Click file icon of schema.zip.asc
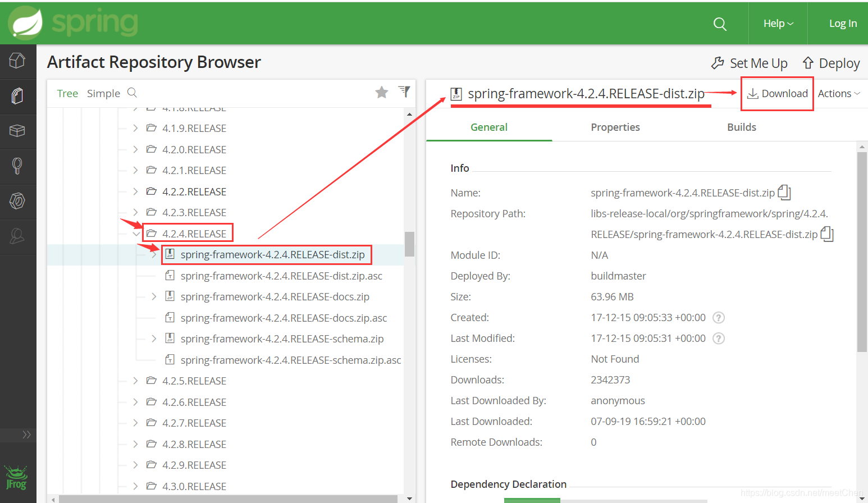 (170, 360)
